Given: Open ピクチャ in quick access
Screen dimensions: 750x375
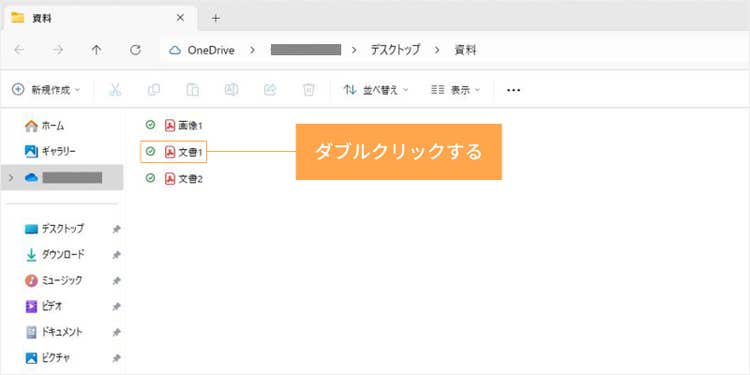Looking at the screenshot, I should (48, 357).
